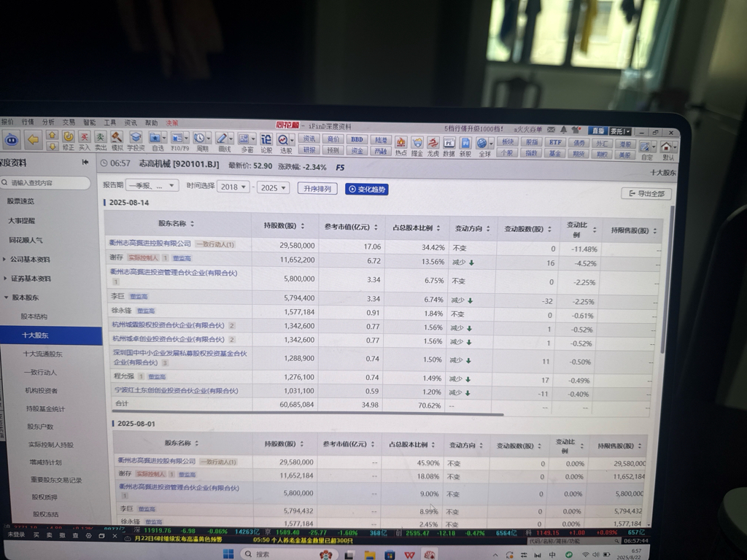Open the 龙虎 dragon icon

pyautogui.click(x=433, y=146)
